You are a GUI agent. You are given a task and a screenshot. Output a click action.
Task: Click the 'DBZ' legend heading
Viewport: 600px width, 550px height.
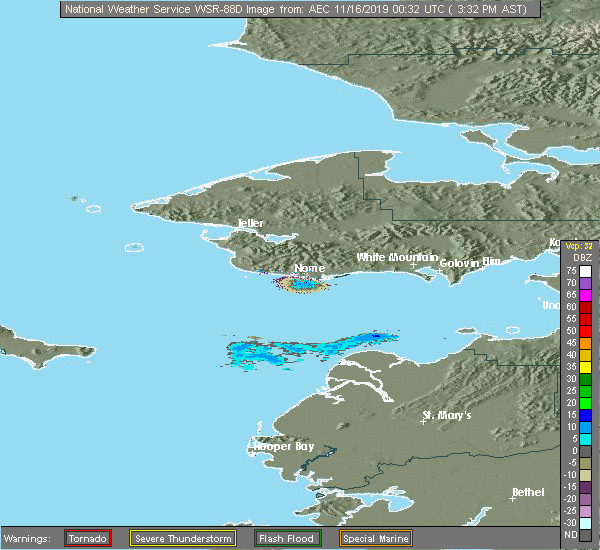(x=582, y=258)
